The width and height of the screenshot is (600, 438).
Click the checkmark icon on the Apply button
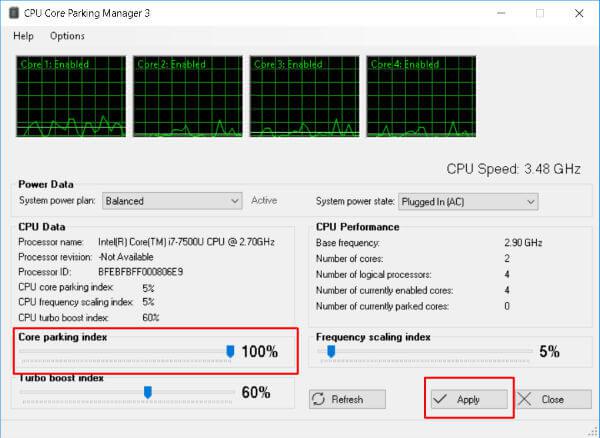(440, 399)
